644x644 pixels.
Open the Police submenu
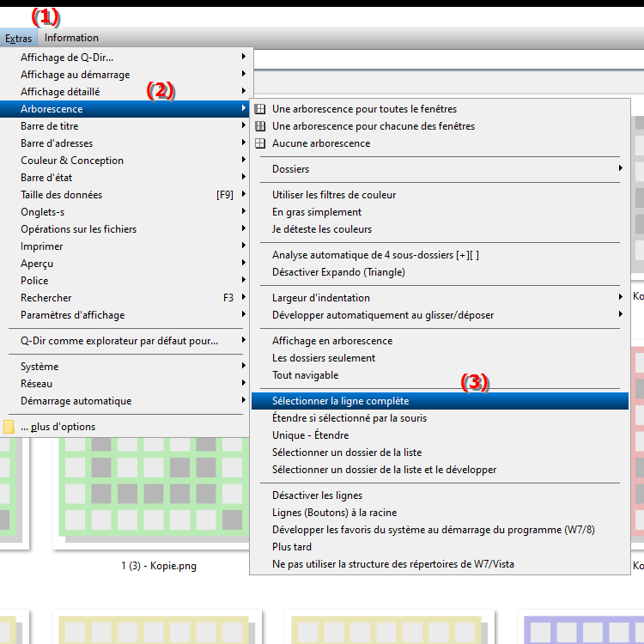point(125,281)
